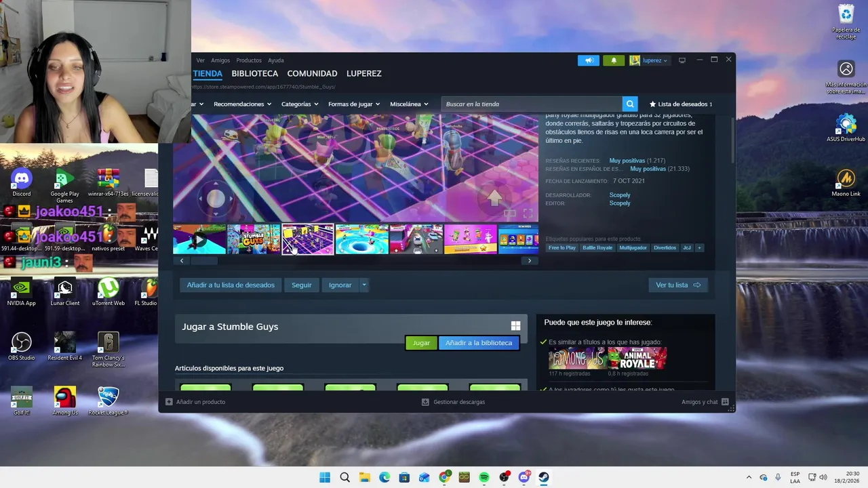Open the Formas de jugar dropdown
868x488 pixels.
[x=354, y=104]
